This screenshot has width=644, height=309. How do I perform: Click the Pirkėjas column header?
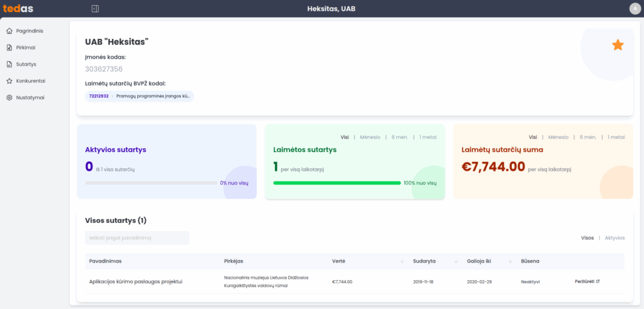[x=234, y=261]
